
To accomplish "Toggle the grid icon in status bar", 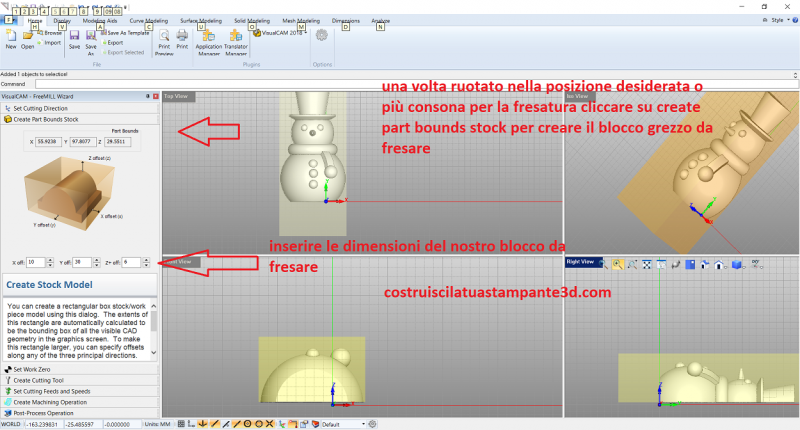I will click(181, 424).
